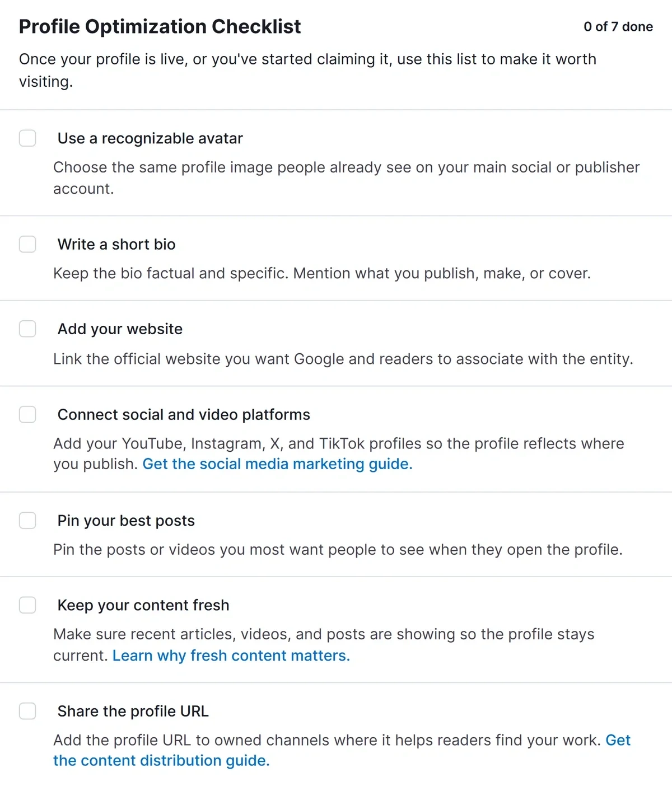Screen dimensions: 672x786
Task: Check off 'Connect social and video platforms'
Action: click(27, 414)
